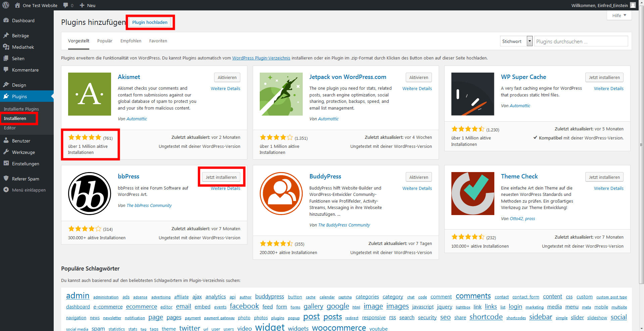Click the Dashboard gauge icon
The width and height of the screenshot is (644, 331).
pyautogui.click(x=6, y=20)
